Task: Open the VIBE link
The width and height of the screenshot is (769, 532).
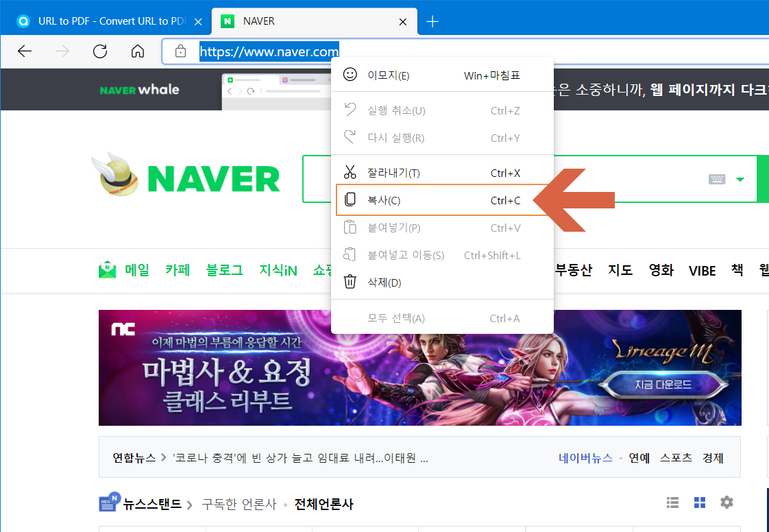Action: [x=703, y=270]
